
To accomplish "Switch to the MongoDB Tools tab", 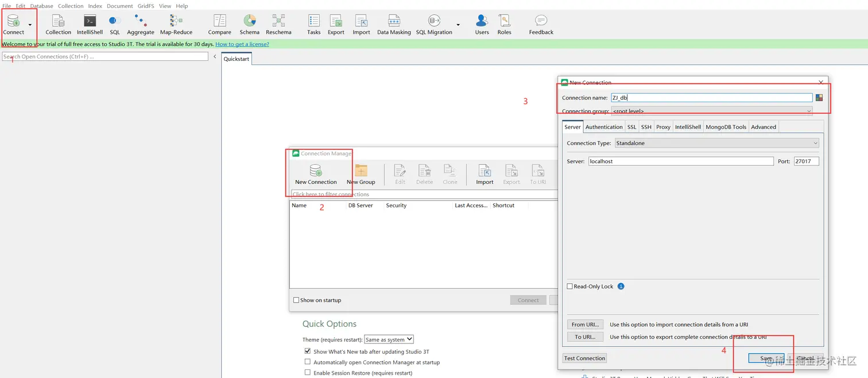I will 726,127.
